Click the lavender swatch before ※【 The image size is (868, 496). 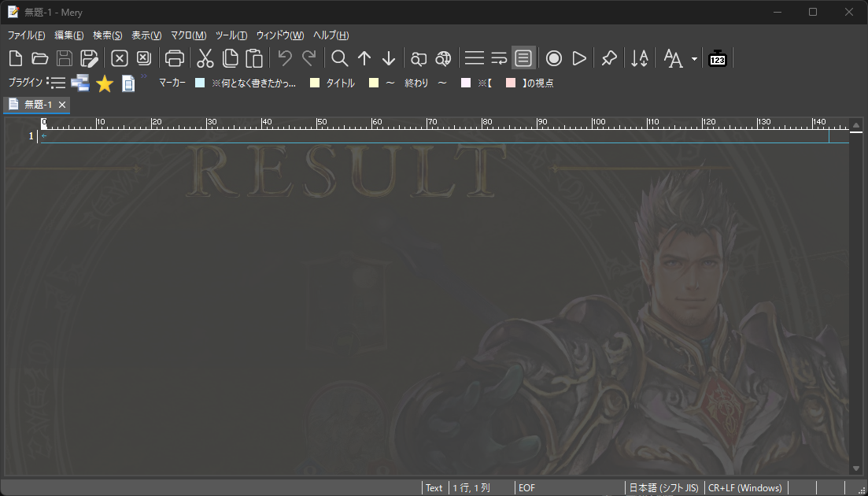[466, 83]
